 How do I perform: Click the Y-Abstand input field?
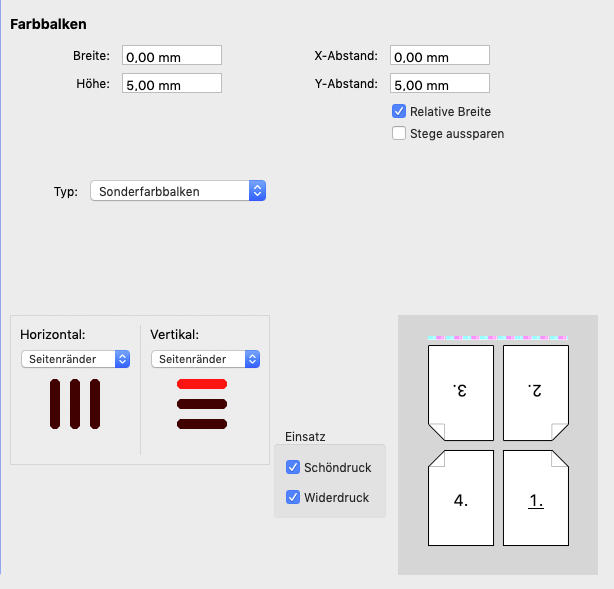440,83
